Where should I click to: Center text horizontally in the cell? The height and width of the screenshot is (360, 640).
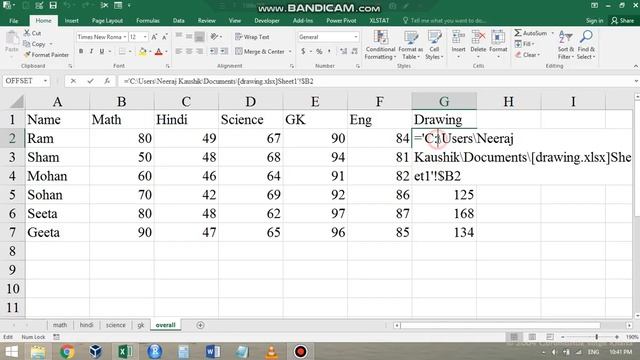tap(189, 51)
